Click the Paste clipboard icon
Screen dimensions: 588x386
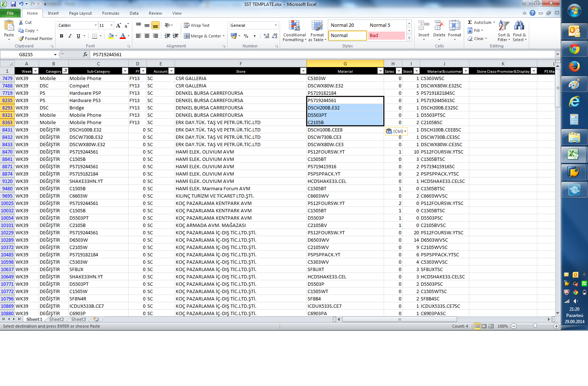point(9,26)
